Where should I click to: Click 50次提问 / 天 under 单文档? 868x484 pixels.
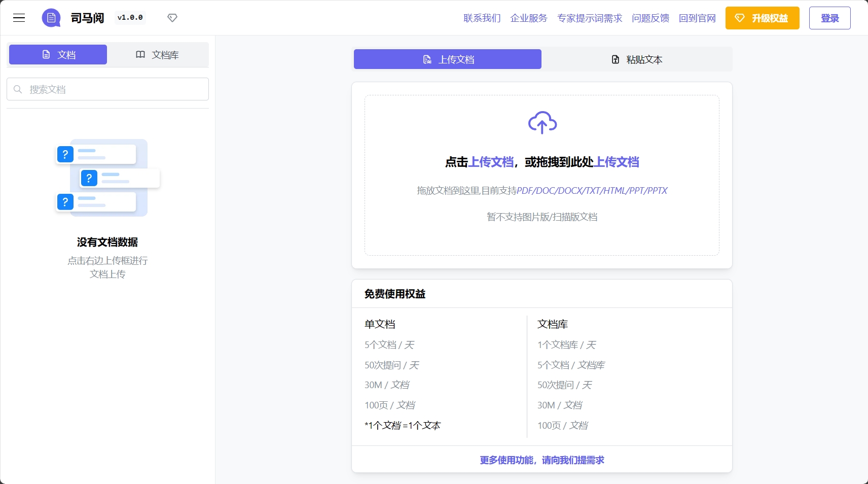coord(392,365)
